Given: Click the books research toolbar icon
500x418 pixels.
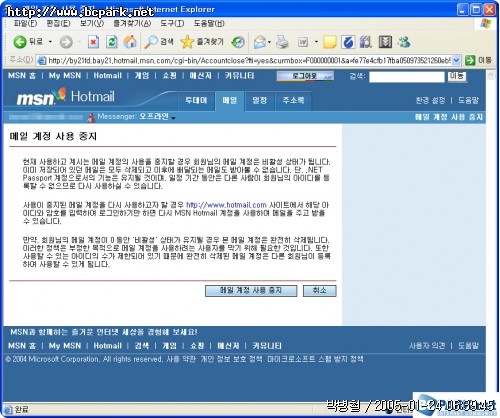Looking at the screenshot, I should coord(366,42).
